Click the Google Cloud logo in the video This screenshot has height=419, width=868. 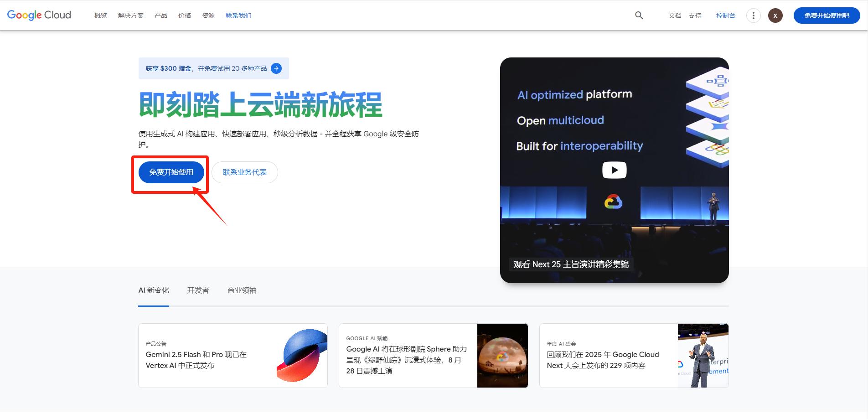tap(614, 202)
